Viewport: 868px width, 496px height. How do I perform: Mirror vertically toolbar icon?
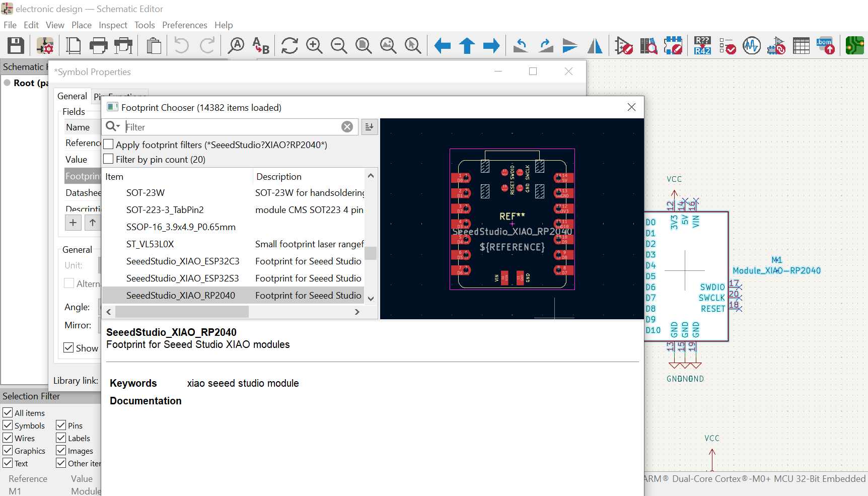(x=570, y=46)
